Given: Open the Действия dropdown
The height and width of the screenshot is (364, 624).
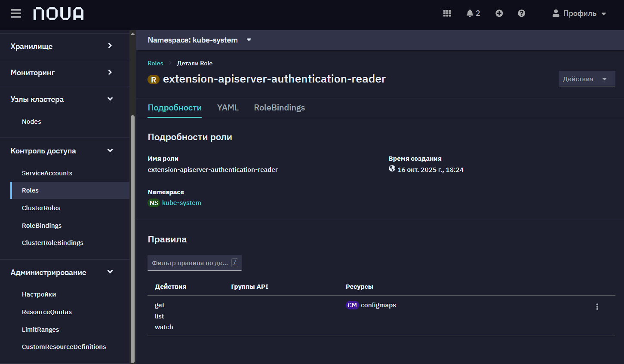Looking at the screenshot, I should tap(587, 79).
